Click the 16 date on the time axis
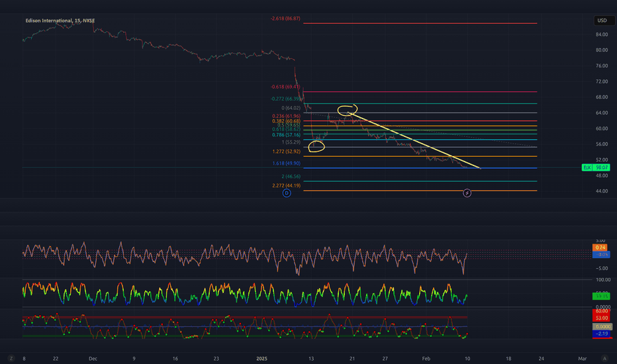This screenshot has height=364, width=617. pos(175,359)
